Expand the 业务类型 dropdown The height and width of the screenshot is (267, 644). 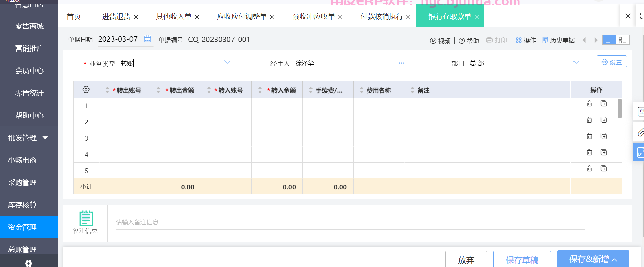point(227,62)
